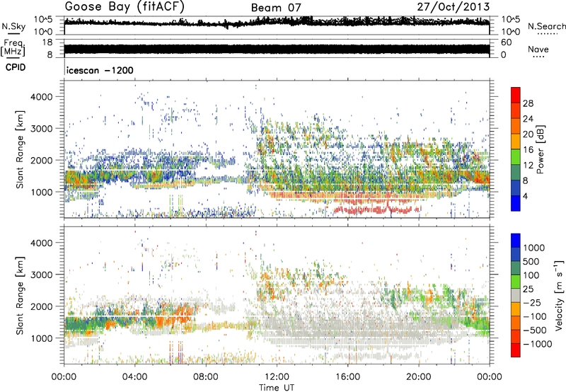Select the date "27/Oct/2013"
566x392 pixels.
[454, 6]
